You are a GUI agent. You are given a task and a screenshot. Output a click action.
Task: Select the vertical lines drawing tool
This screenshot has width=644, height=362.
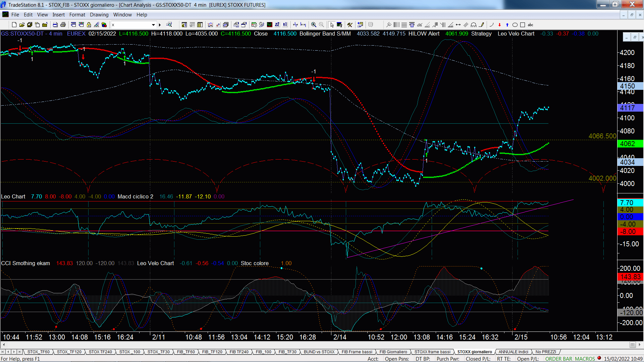[x=396, y=25]
